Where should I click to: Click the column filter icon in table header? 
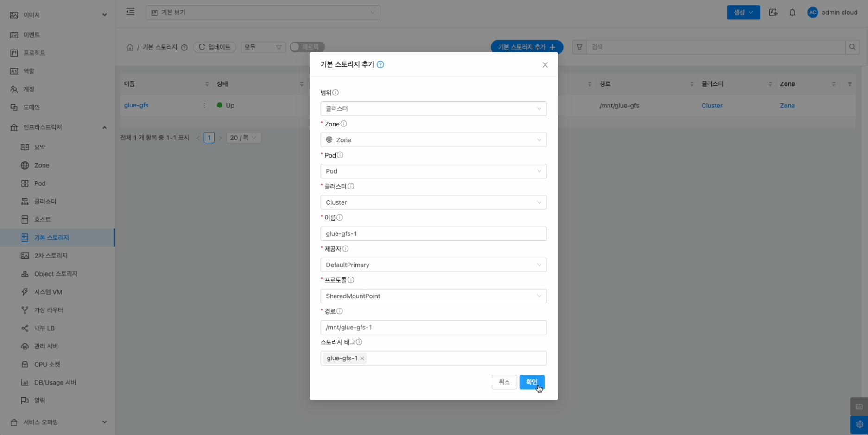tap(849, 84)
